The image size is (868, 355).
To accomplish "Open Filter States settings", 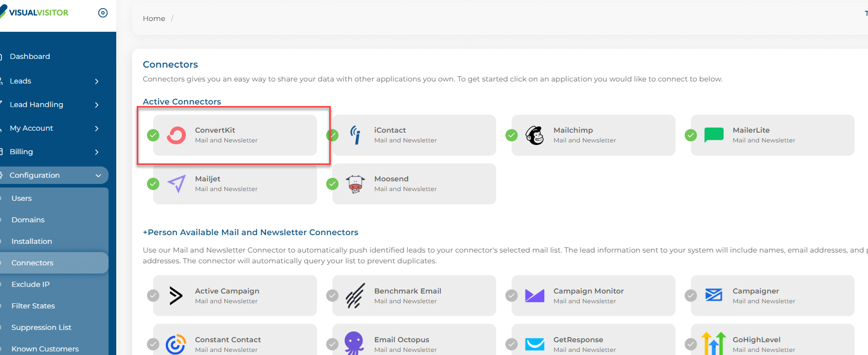I will click(x=33, y=306).
